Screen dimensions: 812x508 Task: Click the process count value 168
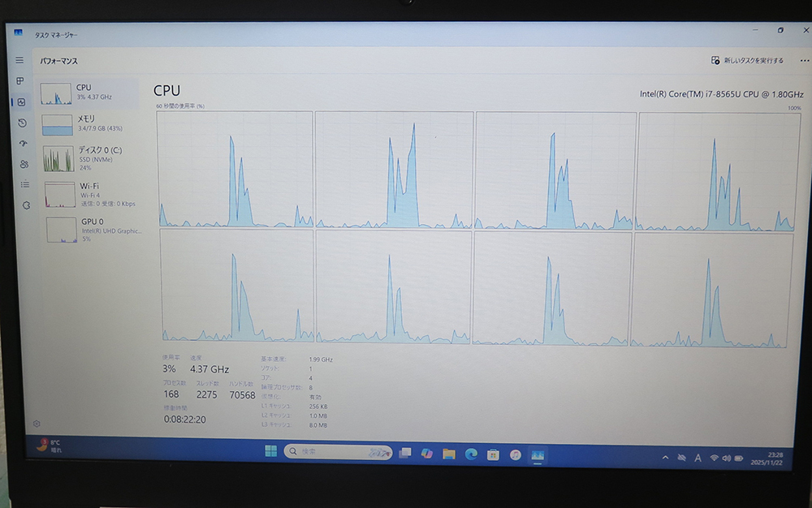[x=171, y=394]
